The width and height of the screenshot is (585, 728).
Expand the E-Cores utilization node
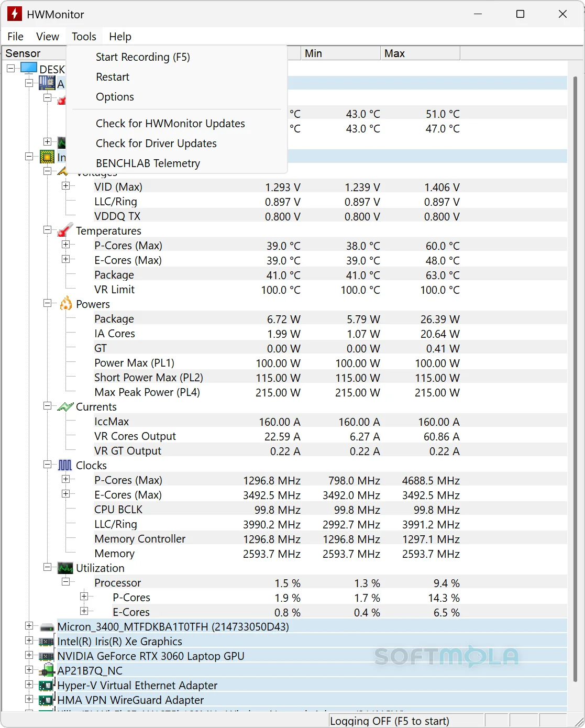tap(84, 611)
